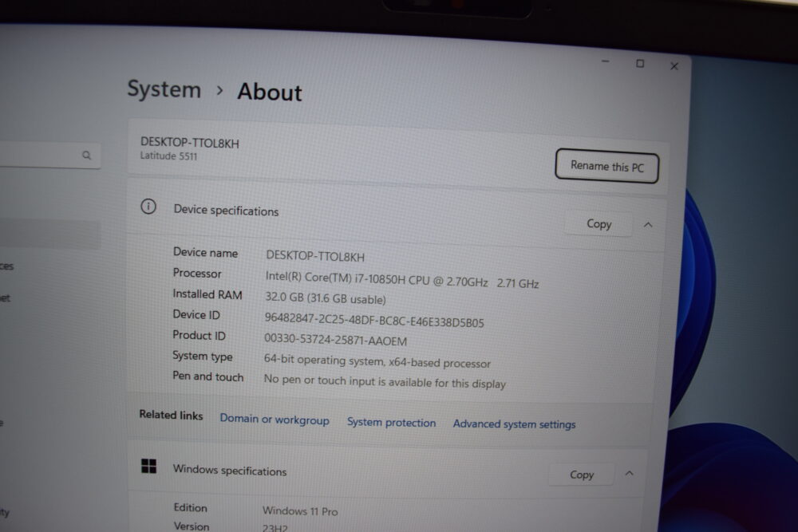Click the Device specifications heading
This screenshot has height=532, width=798.
point(226,211)
